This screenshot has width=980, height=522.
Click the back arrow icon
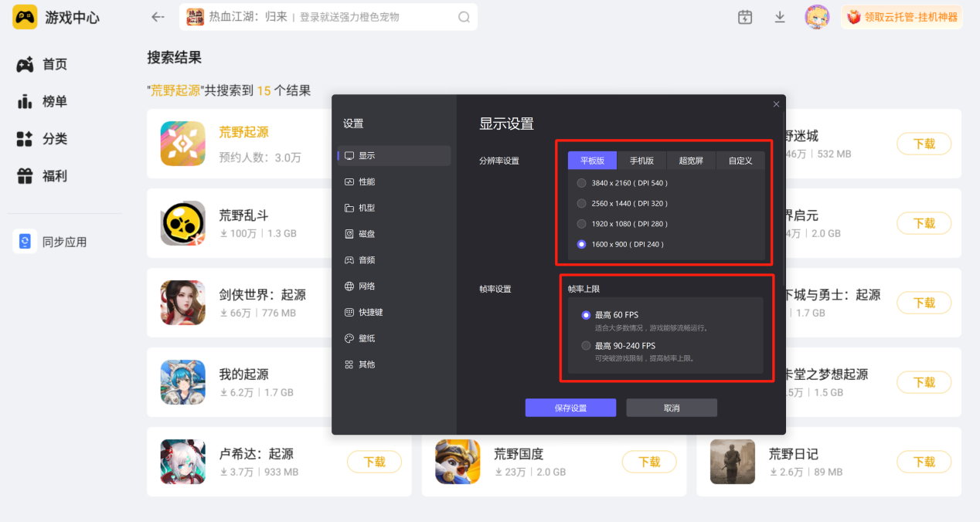pyautogui.click(x=158, y=17)
